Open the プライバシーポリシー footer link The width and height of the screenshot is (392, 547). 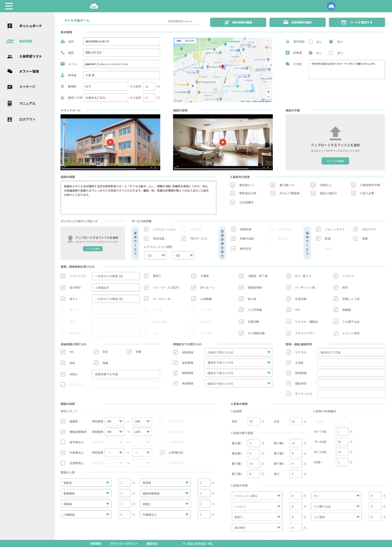click(123, 543)
